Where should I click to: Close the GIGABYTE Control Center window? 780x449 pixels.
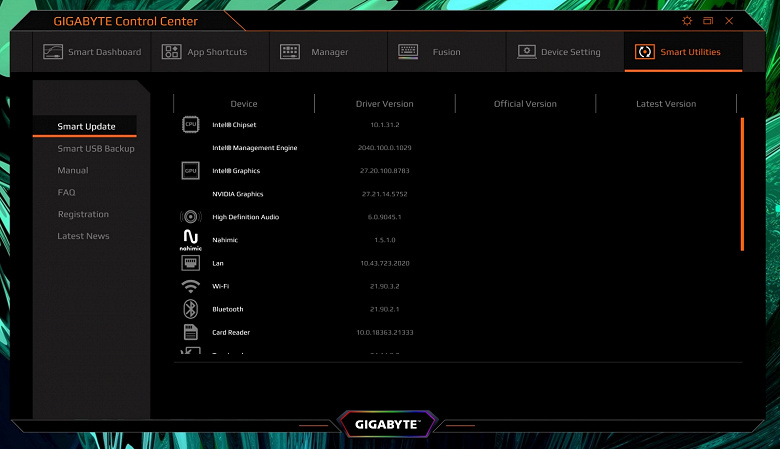[x=729, y=21]
